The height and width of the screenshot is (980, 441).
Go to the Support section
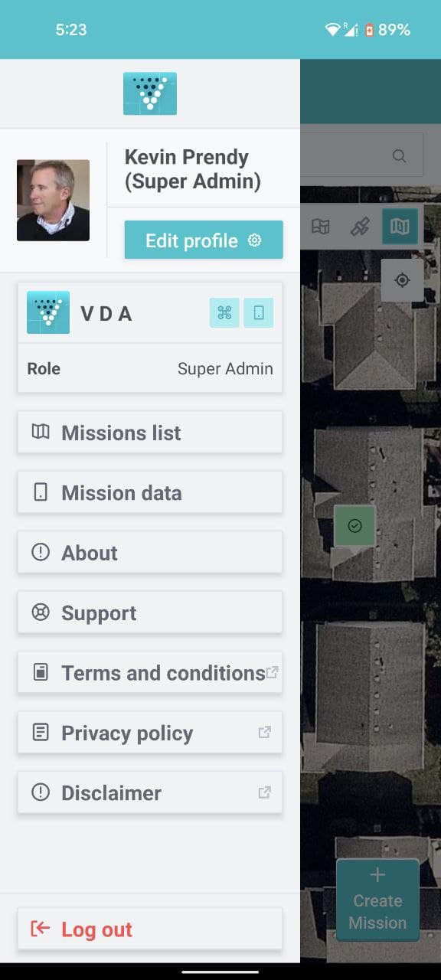(150, 612)
